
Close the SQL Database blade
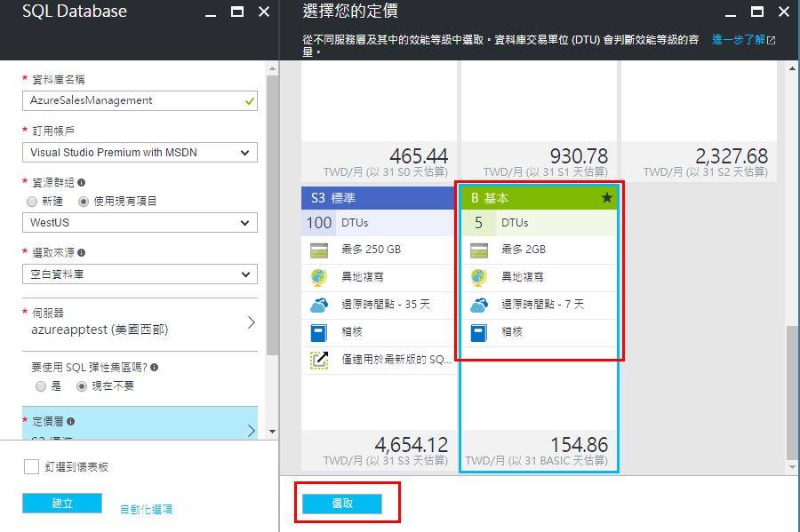[x=264, y=12]
